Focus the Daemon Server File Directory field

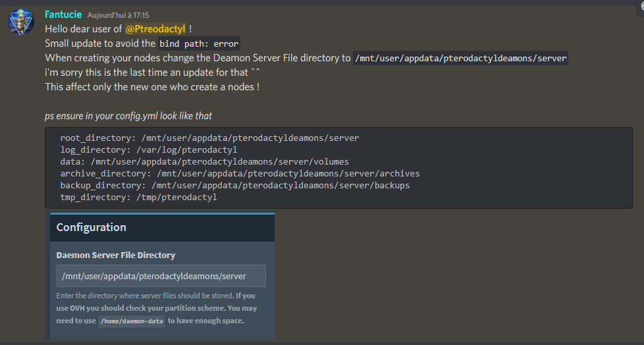click(161, 276)
